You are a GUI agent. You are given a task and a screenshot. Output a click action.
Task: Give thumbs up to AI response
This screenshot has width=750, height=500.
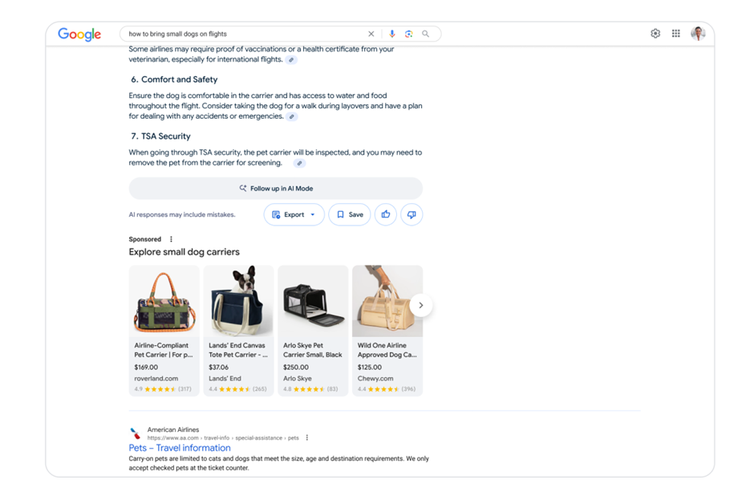(385, 214)
